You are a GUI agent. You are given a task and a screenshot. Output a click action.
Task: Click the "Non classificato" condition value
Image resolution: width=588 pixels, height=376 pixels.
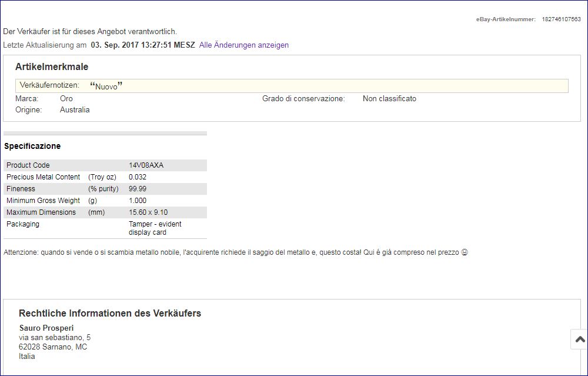coord(389,99)
